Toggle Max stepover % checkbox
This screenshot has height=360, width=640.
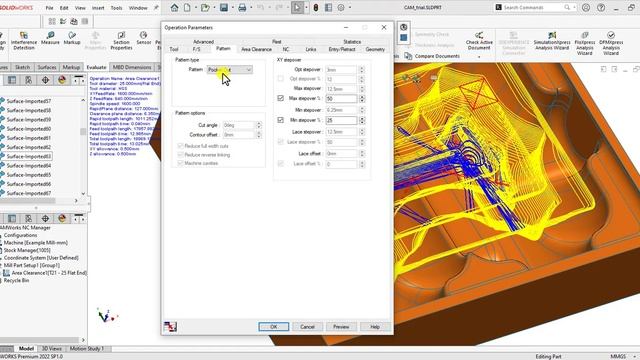click(x=280, y=98)
